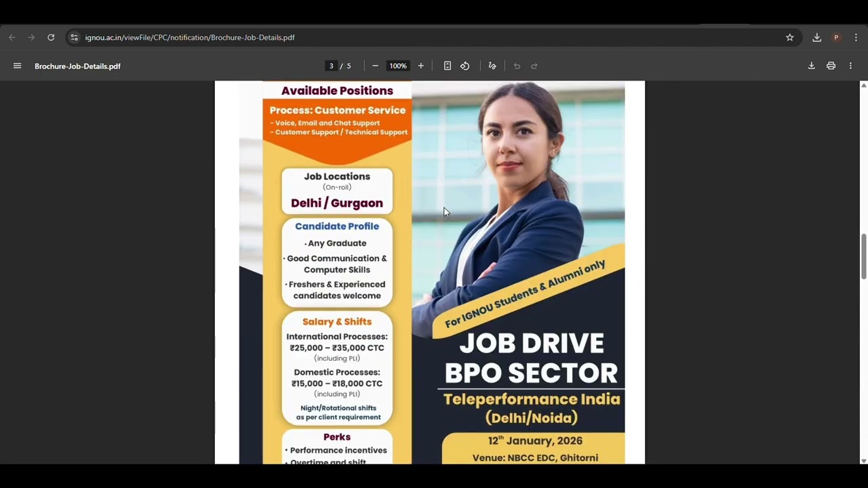The width and height of the screenshot is (868, 488).
Task: Click "Perks" heading
Action: (x=337, y=437)
